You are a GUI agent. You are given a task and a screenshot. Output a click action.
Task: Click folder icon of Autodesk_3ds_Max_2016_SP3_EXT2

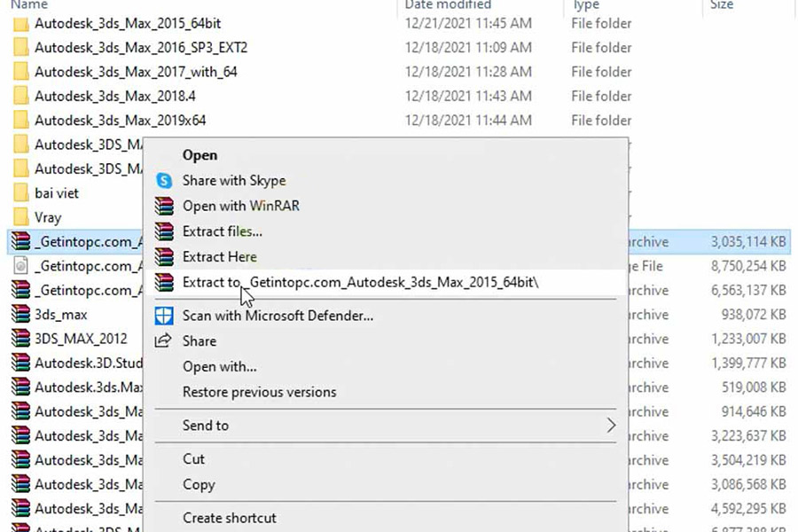click(20, 48)
